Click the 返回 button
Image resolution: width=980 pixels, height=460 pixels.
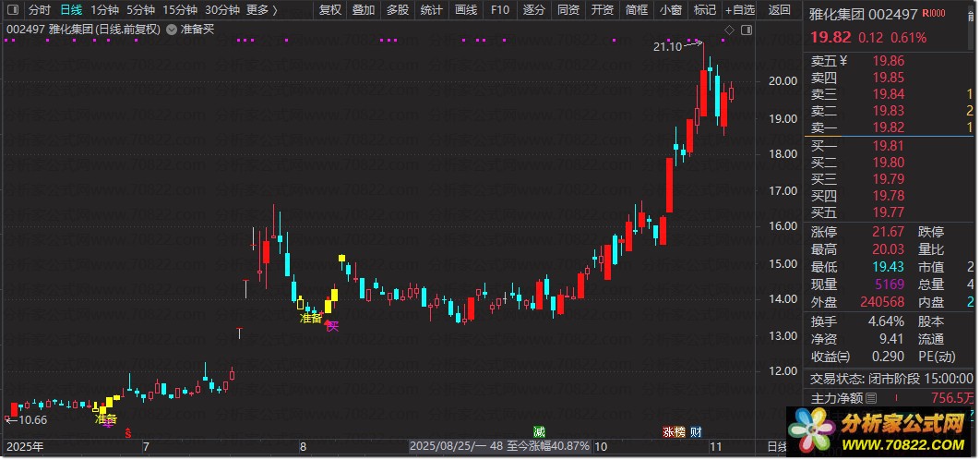(780, 9)
